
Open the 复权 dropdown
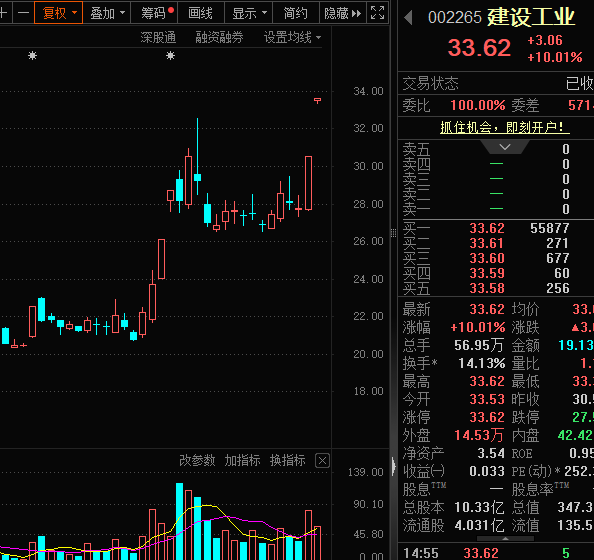click(58, 13)
